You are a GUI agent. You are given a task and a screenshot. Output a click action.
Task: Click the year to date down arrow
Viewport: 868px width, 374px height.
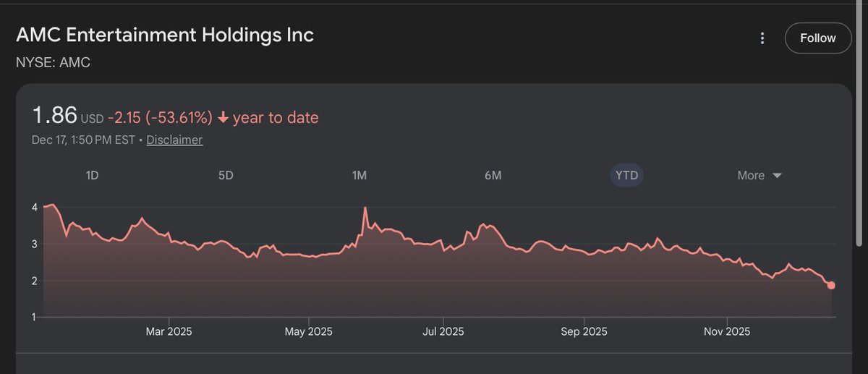coord(223,117)
